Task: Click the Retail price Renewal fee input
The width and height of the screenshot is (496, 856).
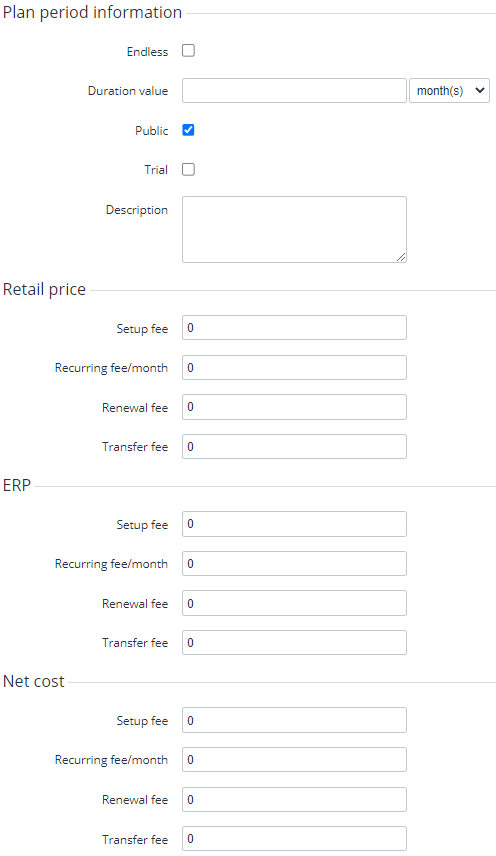Action: (294, 407)
